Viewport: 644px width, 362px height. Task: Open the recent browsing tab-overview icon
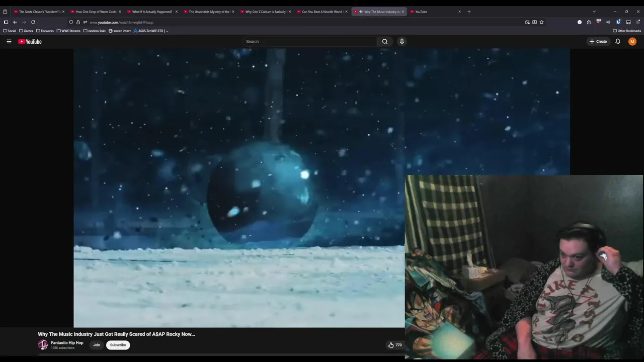[x=5, y=12]
